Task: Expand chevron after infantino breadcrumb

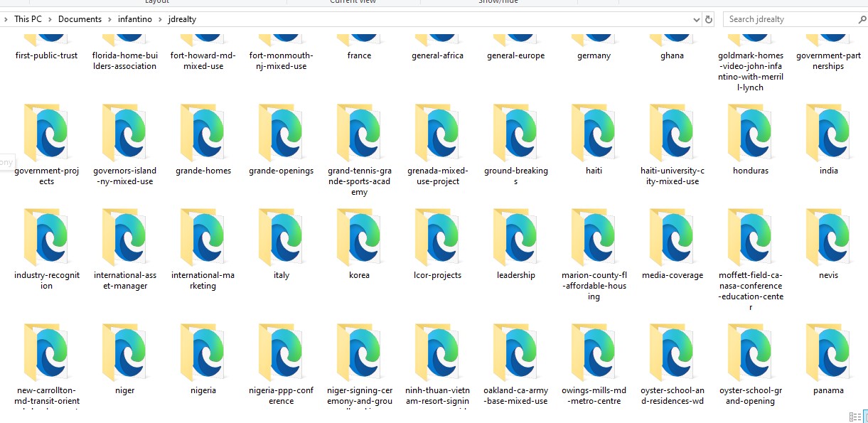Action: point(161,19)
